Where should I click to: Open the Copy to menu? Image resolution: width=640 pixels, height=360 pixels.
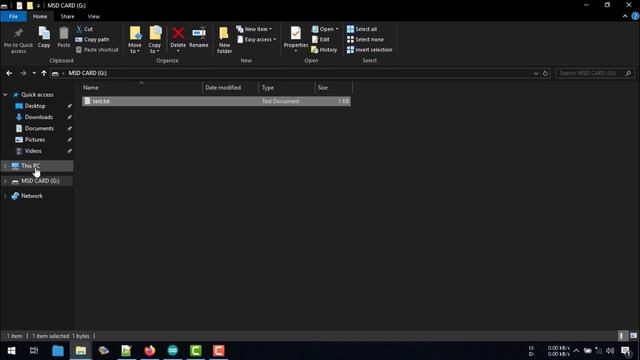point(155,40)
